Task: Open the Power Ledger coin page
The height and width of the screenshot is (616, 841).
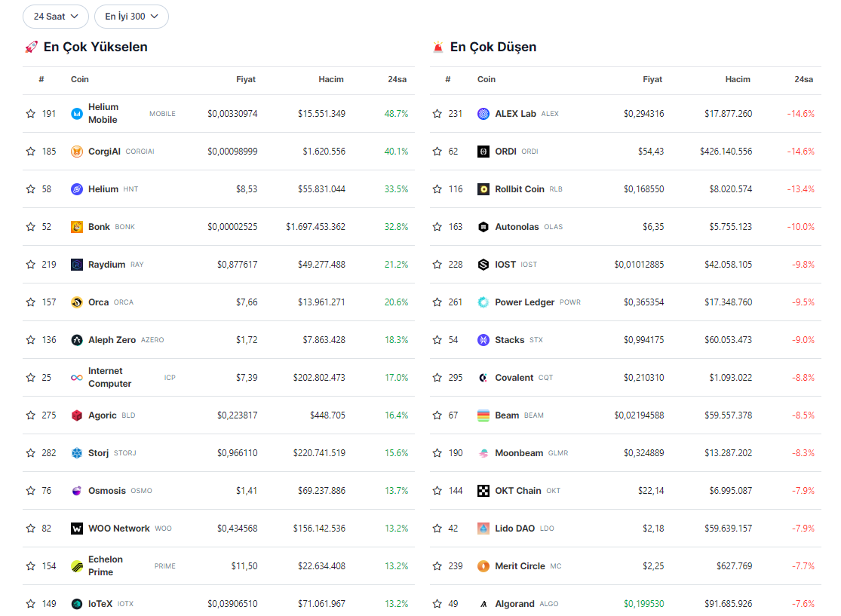Action: [x=524, y=302]
